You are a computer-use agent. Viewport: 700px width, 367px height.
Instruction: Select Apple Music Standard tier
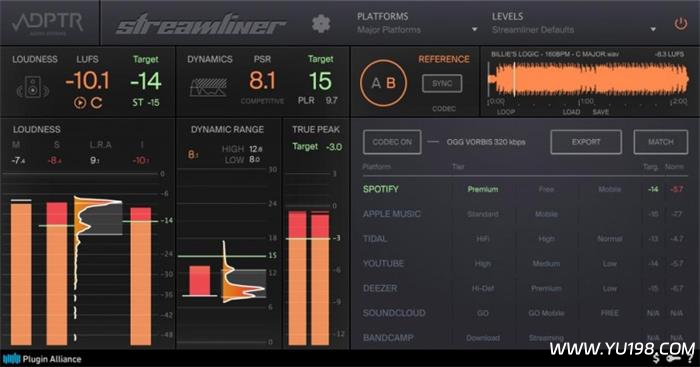(483, 214)
